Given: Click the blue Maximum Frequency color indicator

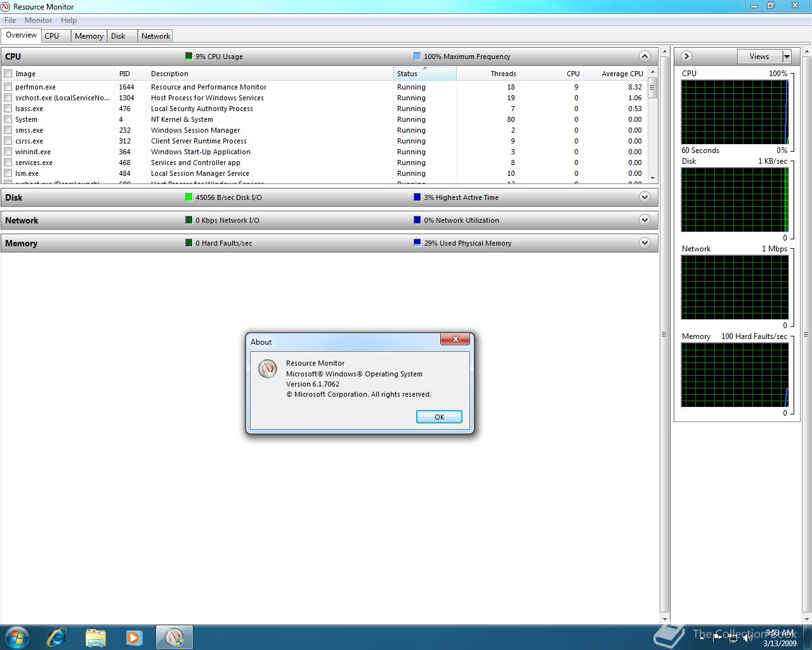Looking at the screenshot, I should [x=417, y=56].
